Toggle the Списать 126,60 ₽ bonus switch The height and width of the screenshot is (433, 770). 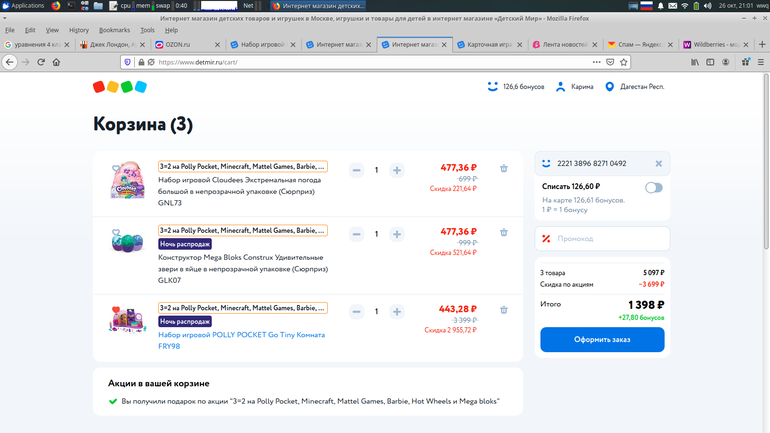[654, 187]
